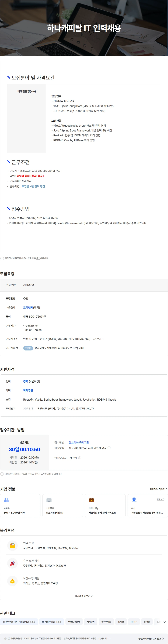Click the 휴무·휴가·행사 party icon
Viewport: 168px width, 644px height.
click(12, 563)
